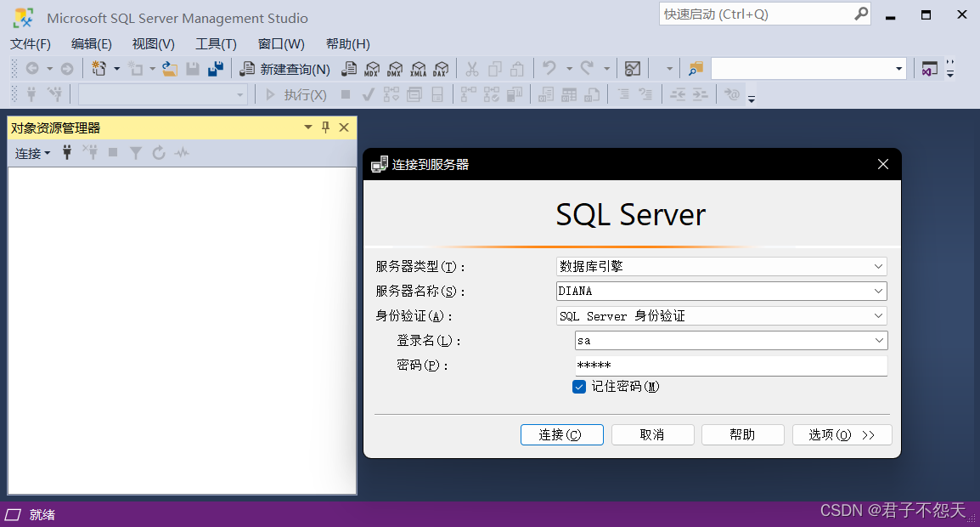Click the Paste clipboard icon
This screenshot has height=527, width=980.
517,69
